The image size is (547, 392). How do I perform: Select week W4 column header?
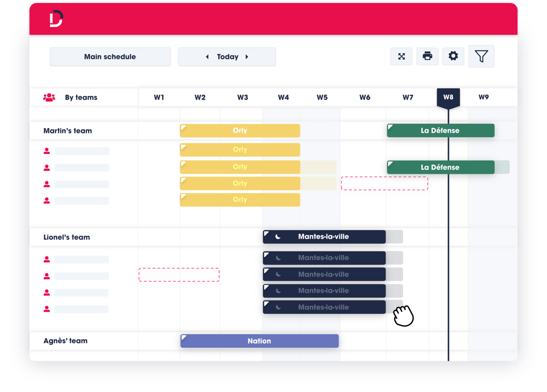[x=283, y=97]
